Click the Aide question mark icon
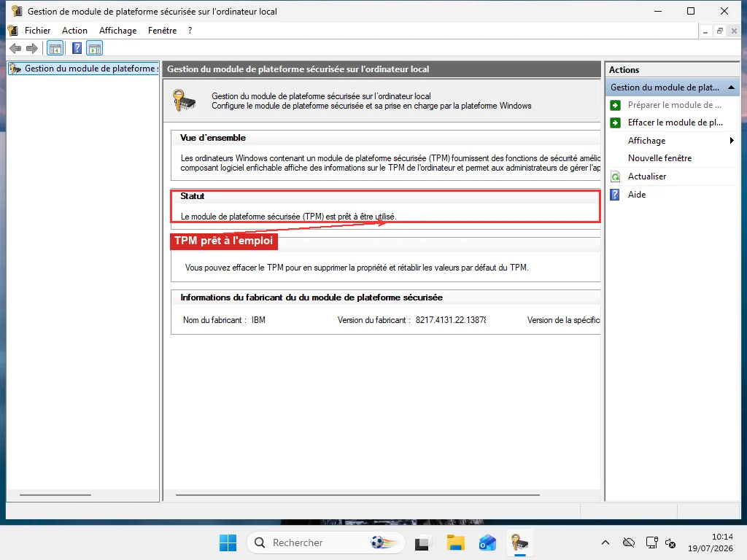Viewport: 747px width, 560px height. [x=615, y=195]
